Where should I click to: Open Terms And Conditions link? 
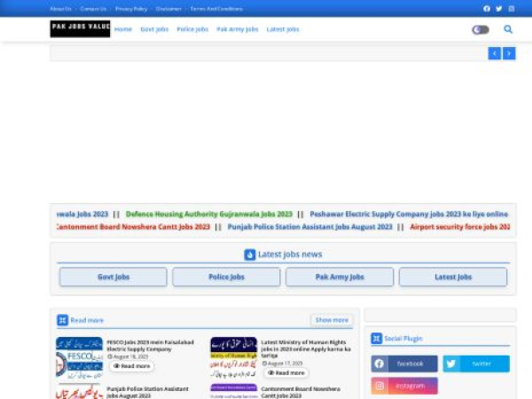(x=215, y=8)
